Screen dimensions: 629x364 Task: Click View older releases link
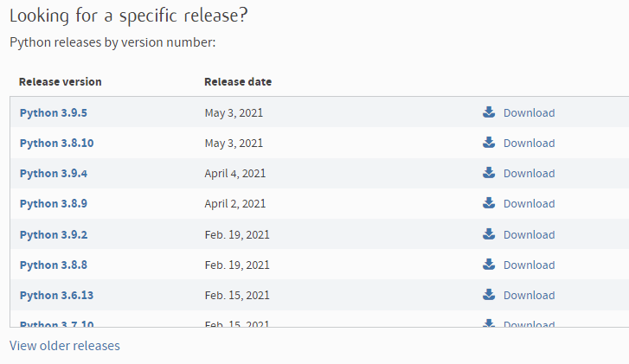65,346
